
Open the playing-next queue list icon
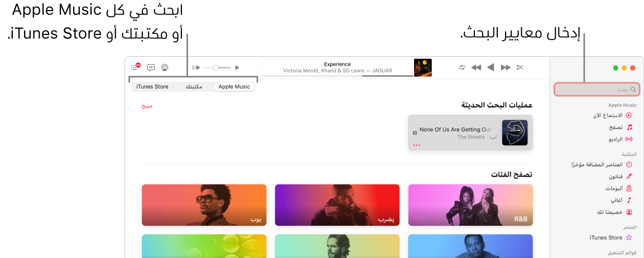coord(136,66)
